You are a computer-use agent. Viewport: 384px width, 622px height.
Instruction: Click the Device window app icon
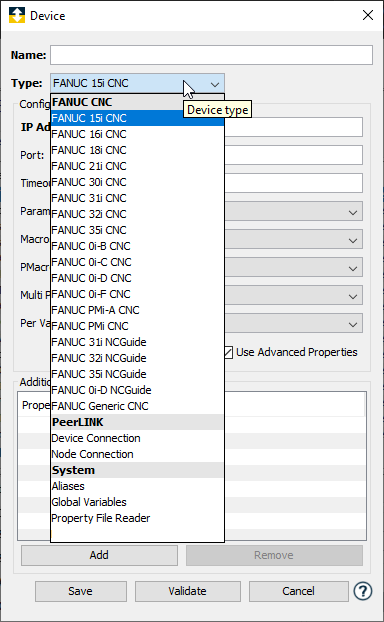point(17,15)
